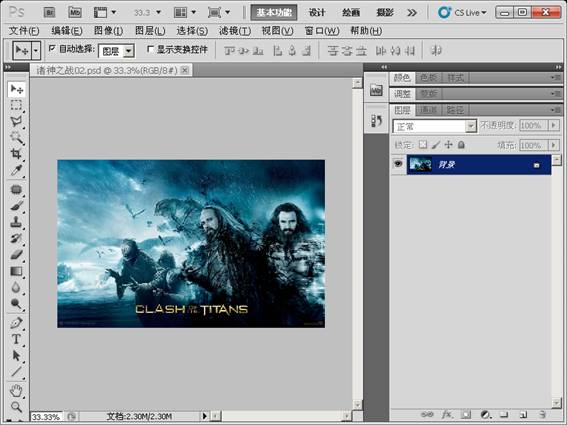
Task: Select the Healing Brush patch tool
Action: (x=16, y=190)
